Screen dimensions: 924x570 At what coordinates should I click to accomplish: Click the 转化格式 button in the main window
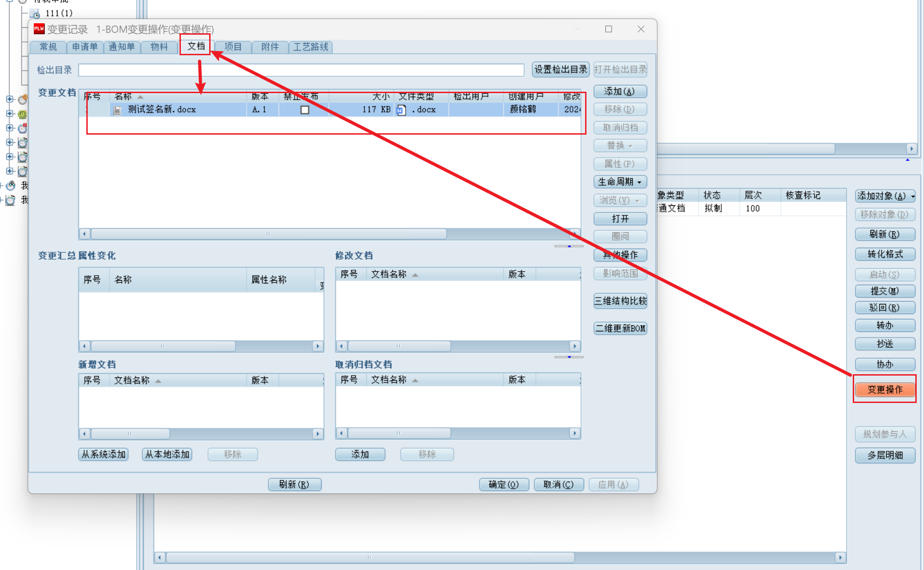(885, 255)
